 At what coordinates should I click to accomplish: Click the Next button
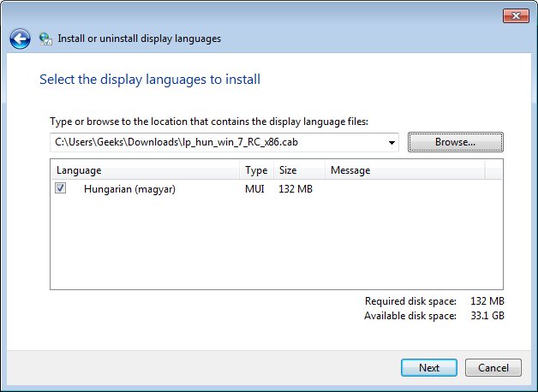429,368
